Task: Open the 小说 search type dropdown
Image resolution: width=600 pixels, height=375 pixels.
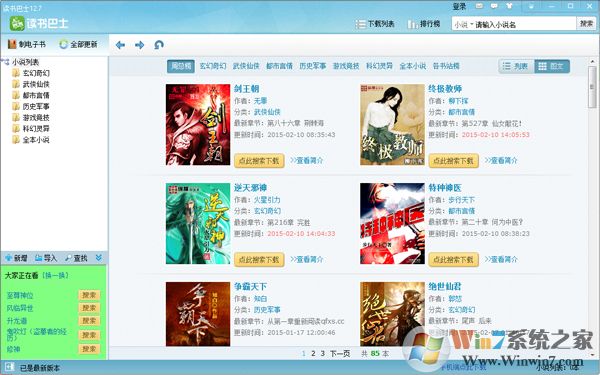Action: point(463,24)
